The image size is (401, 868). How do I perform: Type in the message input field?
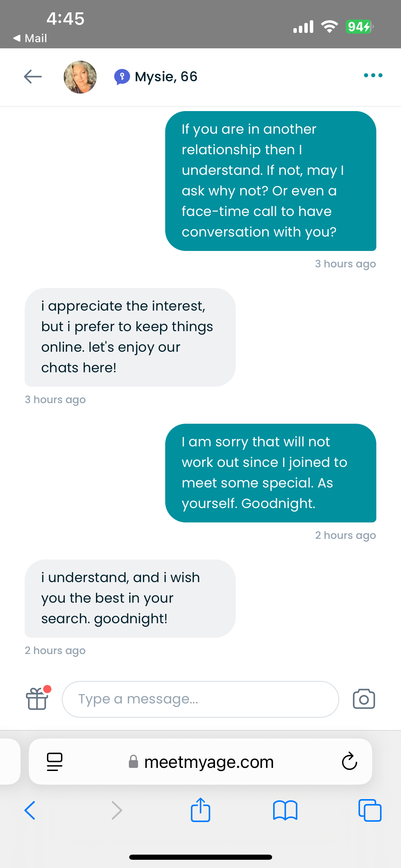(x=200, y=699)
